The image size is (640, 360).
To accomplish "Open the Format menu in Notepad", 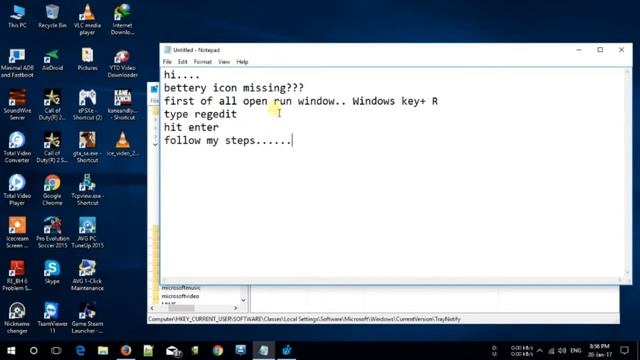I will click(x=202, y=62).
